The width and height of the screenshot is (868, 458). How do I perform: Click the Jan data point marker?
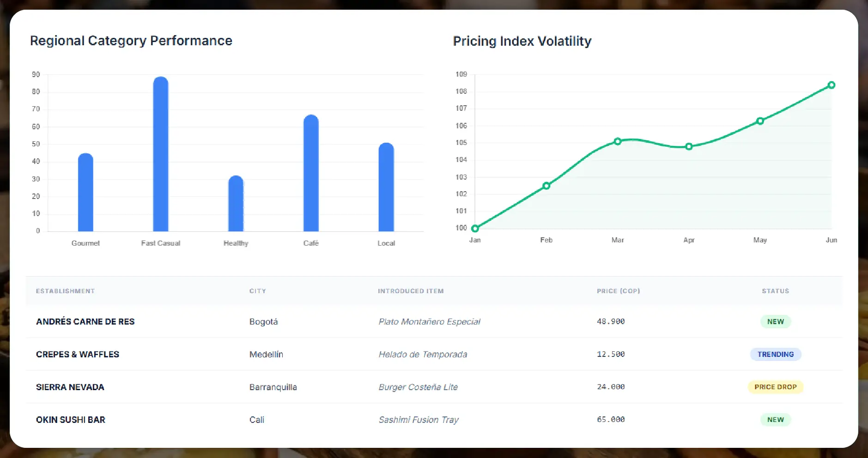[475, 228]
